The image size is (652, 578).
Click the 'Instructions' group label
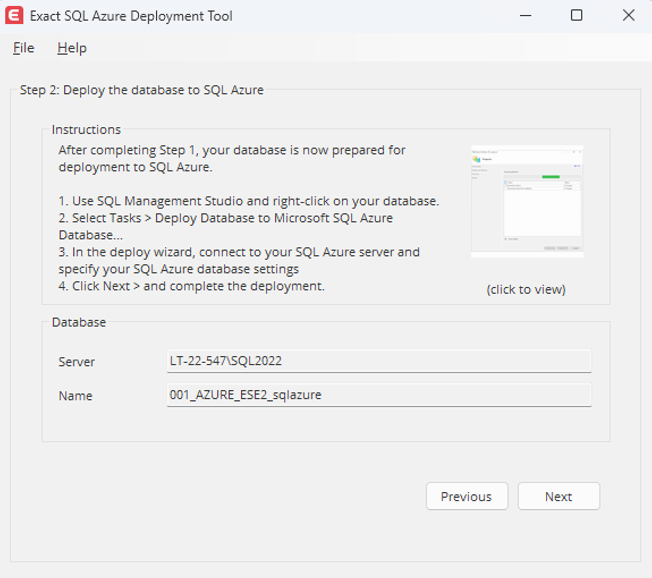coord(86,129)
